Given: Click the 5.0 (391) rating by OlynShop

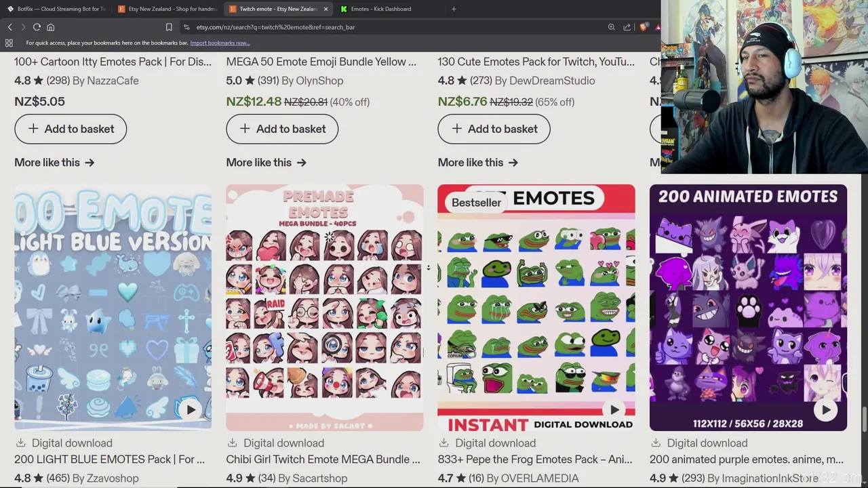Looking at the screenshot, I should point(252,81).
